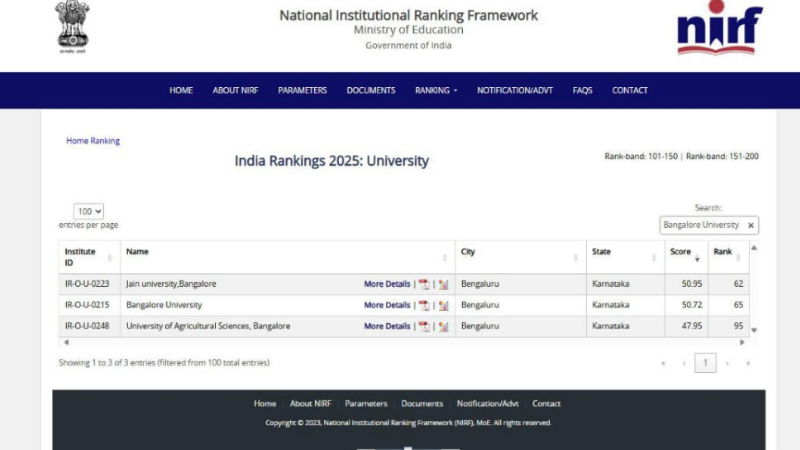Click the NIRF logo
This screenshot has height=450, width=800.
(719, 28)
